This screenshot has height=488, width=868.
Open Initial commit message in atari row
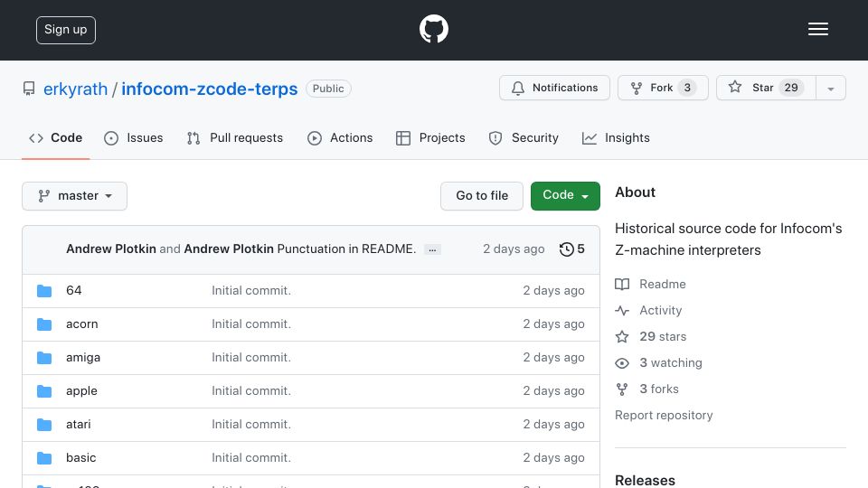tap(250, 425)
